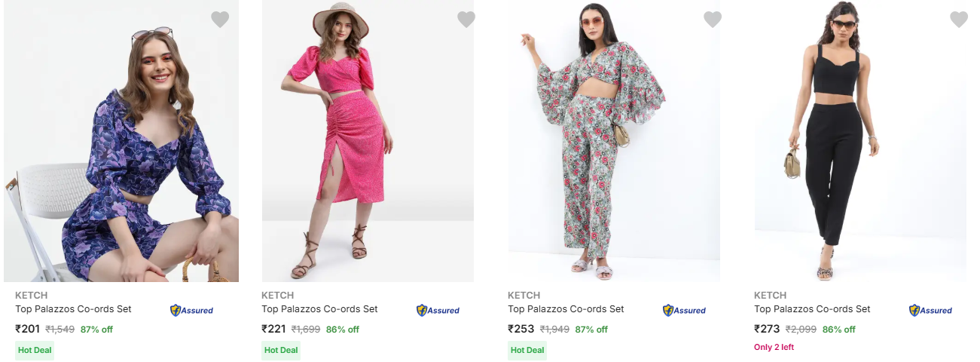This screenshot has width=980, height=362.
Task: Favorite the floral palazzo co-ord set
Action: tap(713, 20)
